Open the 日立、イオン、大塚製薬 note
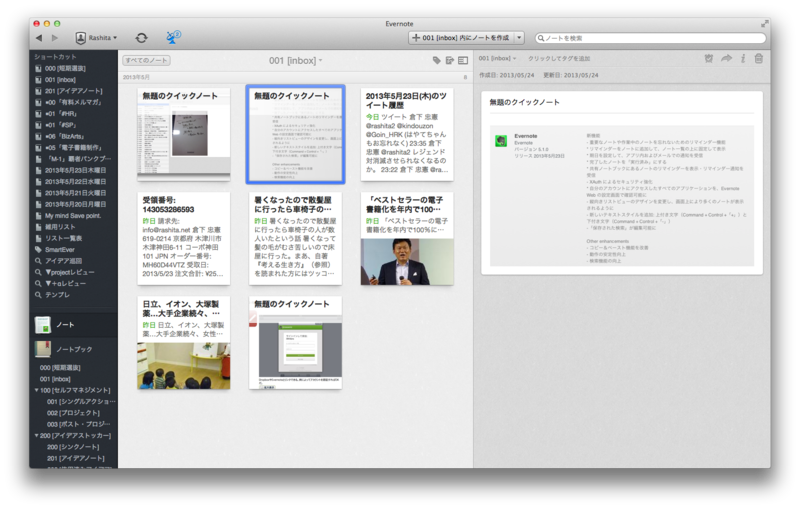Viewport: 800px width, 509px height. [184, 343]
